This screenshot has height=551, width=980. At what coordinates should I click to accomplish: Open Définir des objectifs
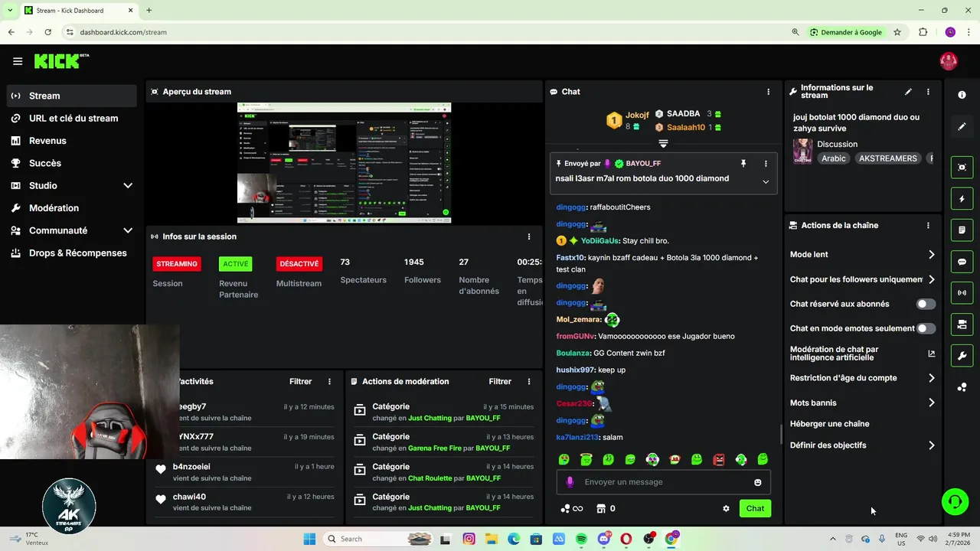(863, 445)
